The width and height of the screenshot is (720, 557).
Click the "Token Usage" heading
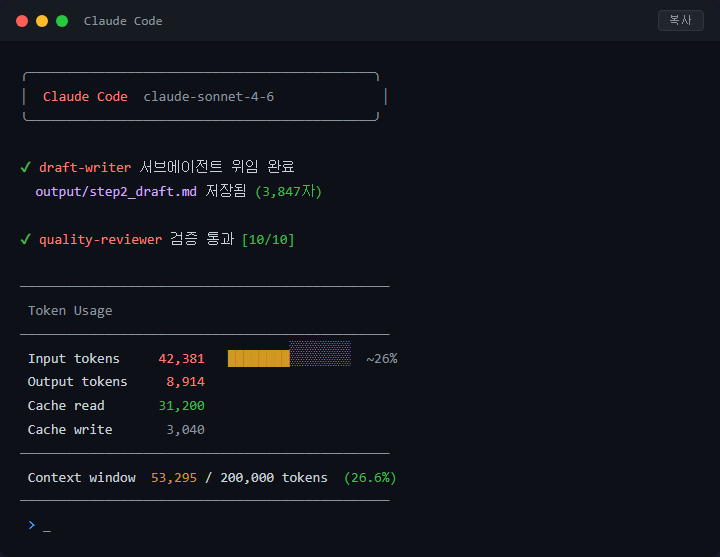[x=70, y=311]
